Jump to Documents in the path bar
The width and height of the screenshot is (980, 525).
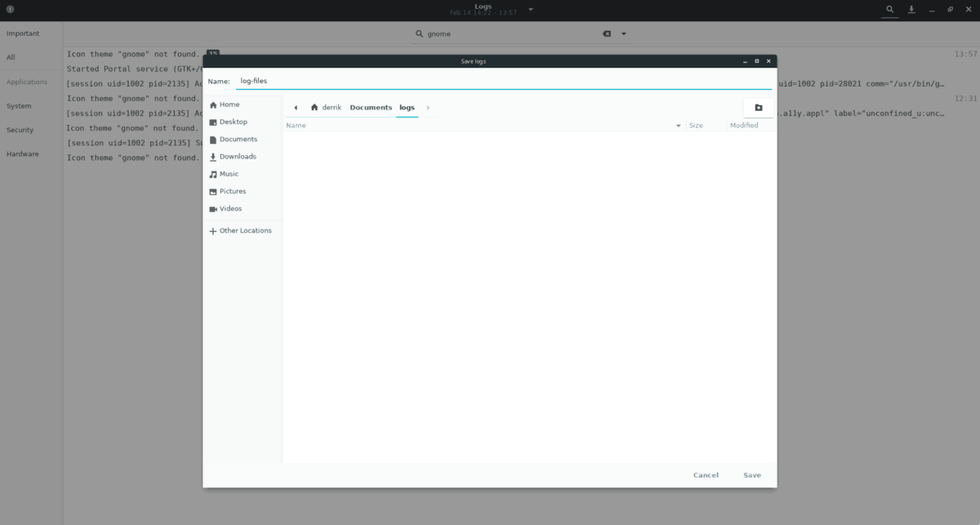[371, 108]
